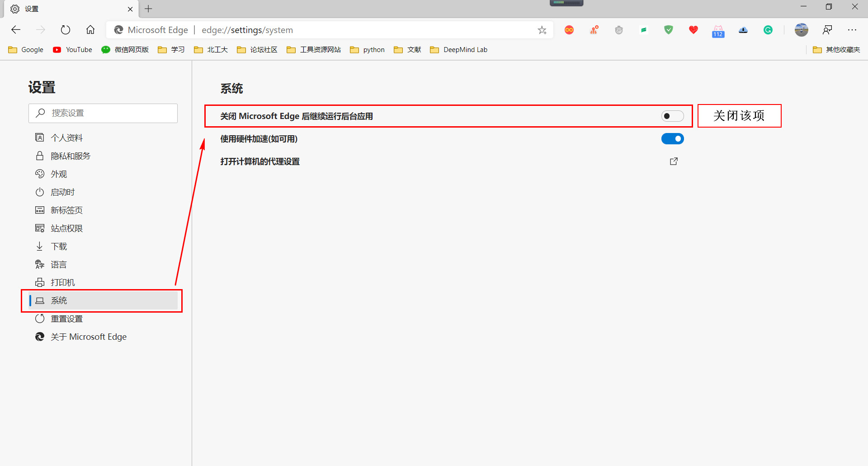The image size is (868, 466).
Task: Open the small green flag extension icon
Action: pos(644,30)
